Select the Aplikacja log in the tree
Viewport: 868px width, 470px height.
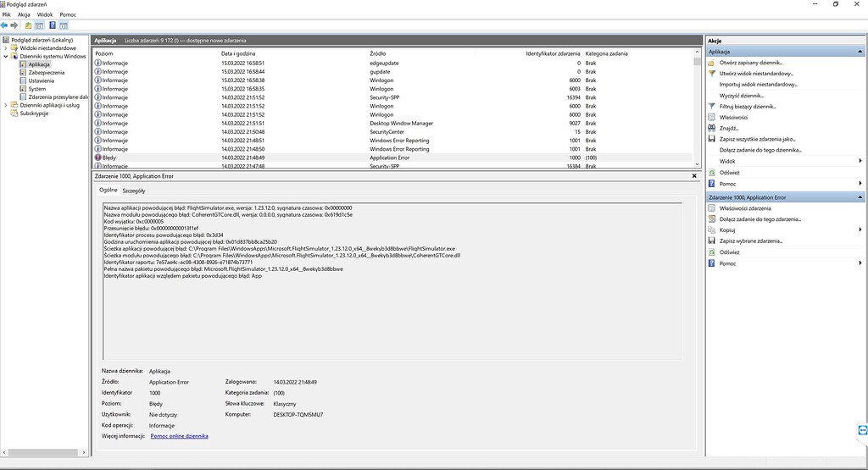[x=39, y=64]
